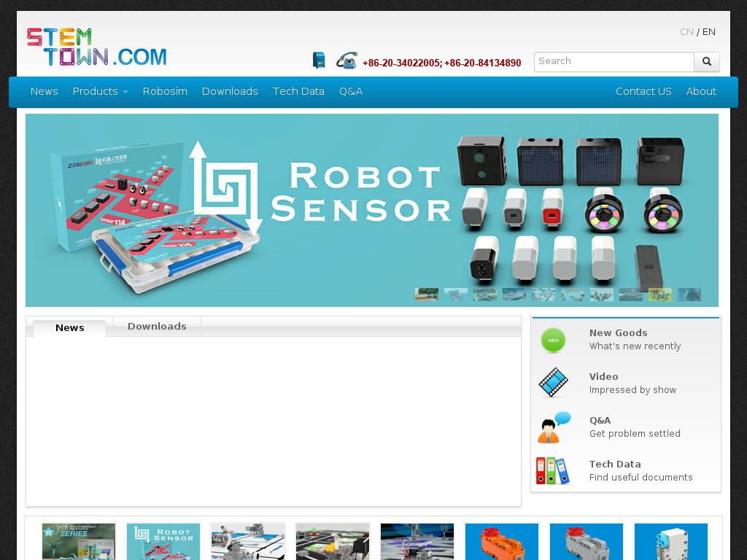
Task: Click the Search text field
Action: 614,61
